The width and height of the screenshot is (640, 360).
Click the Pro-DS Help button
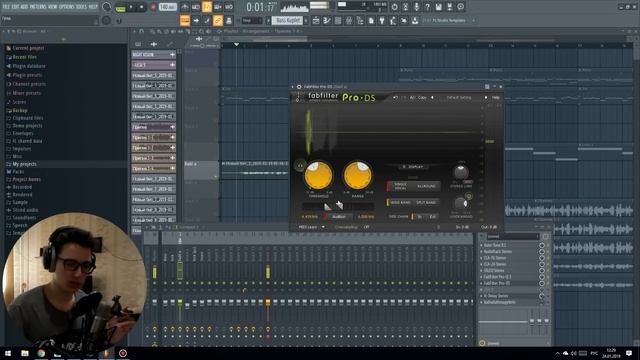[496, 98]
